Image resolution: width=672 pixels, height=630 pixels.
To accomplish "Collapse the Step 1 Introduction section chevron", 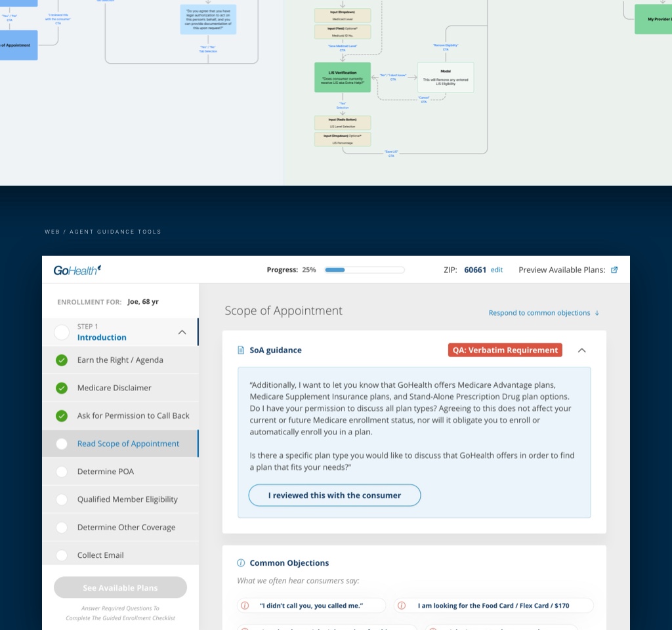I will (x=182, y=332).
